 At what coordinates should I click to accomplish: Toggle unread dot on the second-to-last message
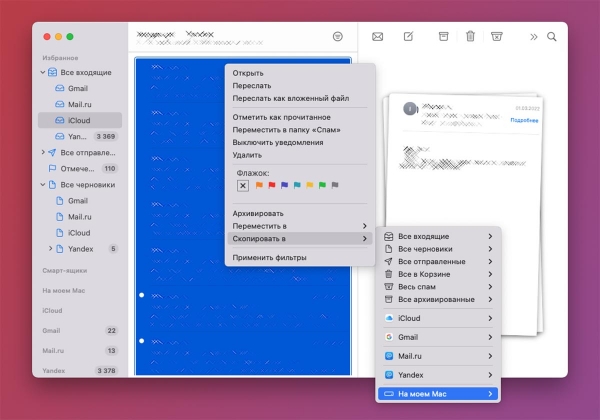tap(142, 295)
